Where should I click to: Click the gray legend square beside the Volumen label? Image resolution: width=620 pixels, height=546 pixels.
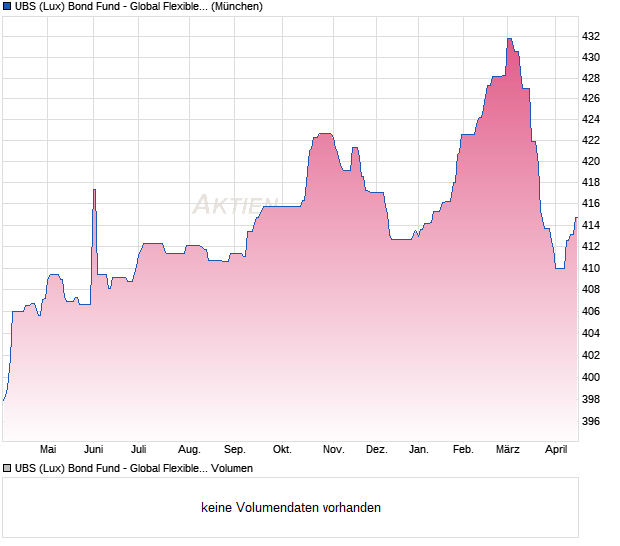7,468
